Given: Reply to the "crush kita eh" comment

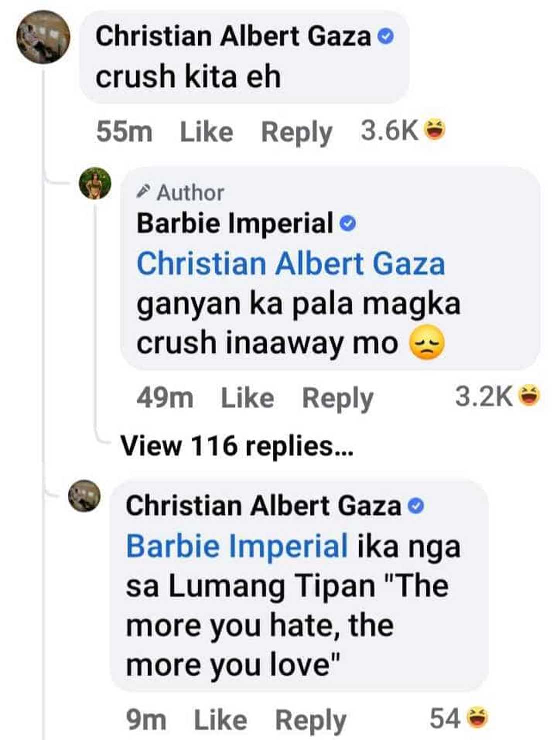Looking at the screenshot, I should [296, 133].
